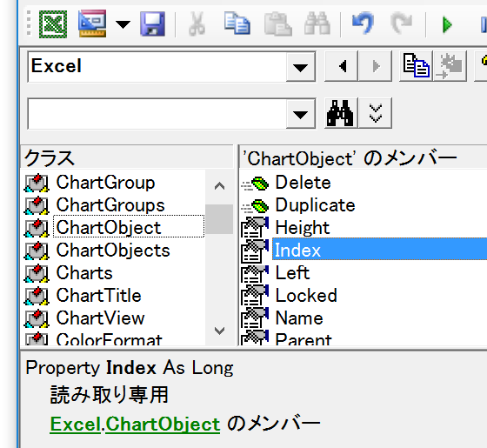Click into the search text input field
The height and width of the screenshot is (448, 487).
pyautogui.click(x=157, y=114)
